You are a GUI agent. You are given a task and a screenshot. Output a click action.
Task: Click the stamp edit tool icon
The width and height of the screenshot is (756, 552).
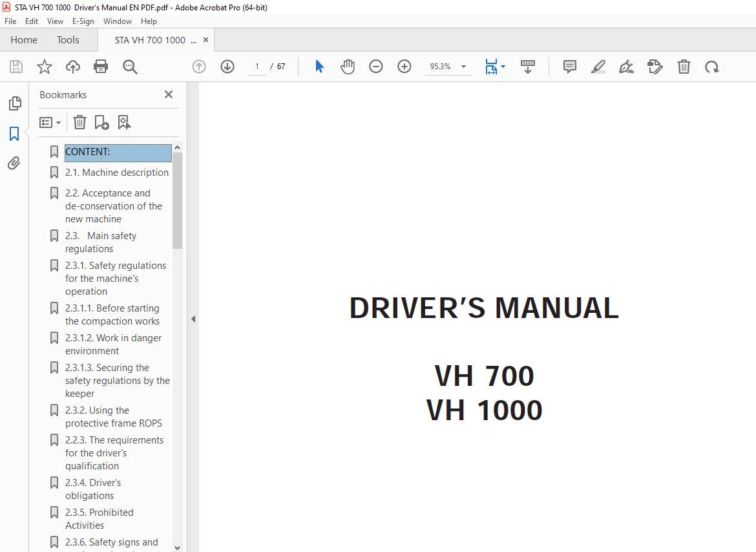[x=655, y=67]
